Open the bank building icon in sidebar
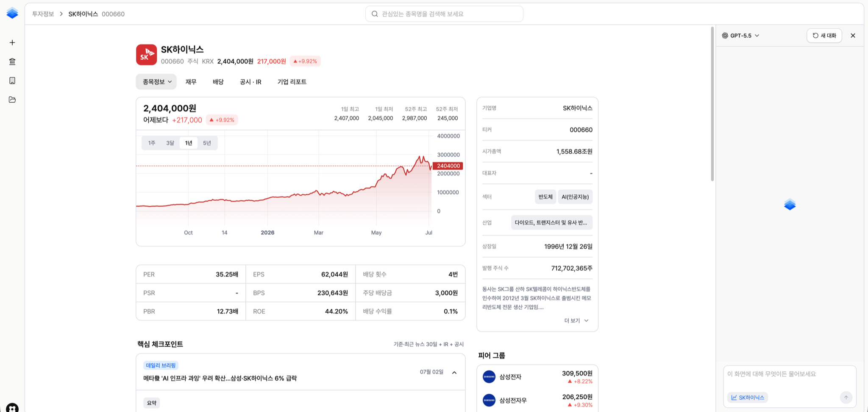 pos(12,62)
